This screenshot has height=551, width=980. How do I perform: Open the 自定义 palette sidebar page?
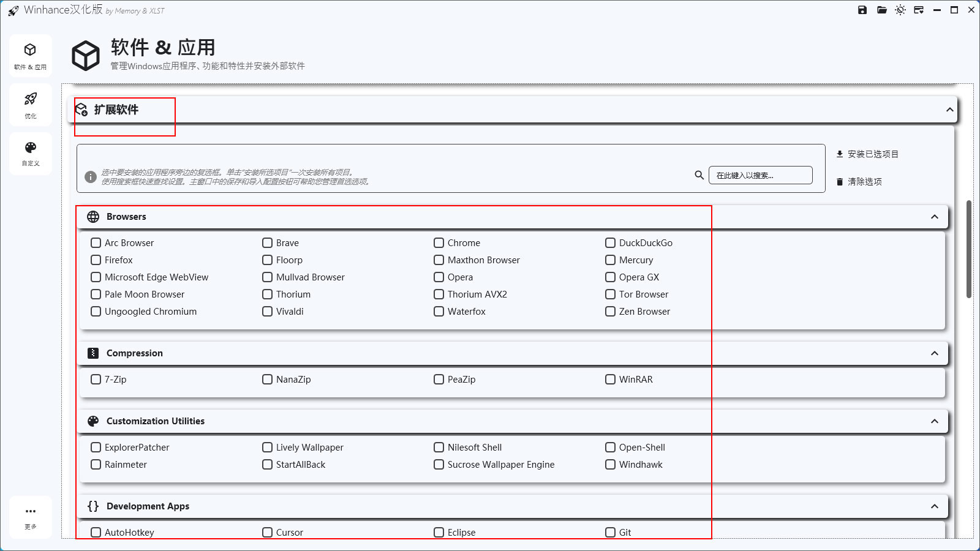click(31, 153)
